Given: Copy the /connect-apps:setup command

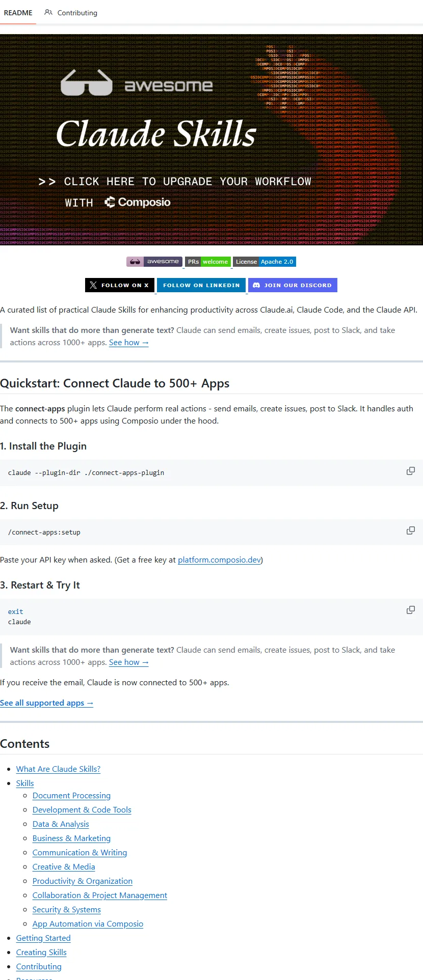Looking at the screenshot, I should pyautogui.click(x=410, y=531).
